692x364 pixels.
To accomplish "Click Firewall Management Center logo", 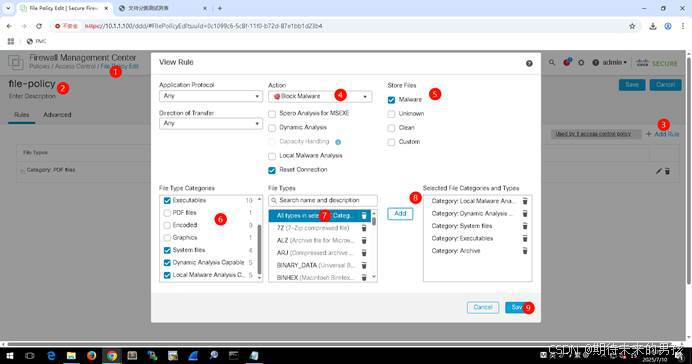I will pyautogui.click(x=15, y=62).
